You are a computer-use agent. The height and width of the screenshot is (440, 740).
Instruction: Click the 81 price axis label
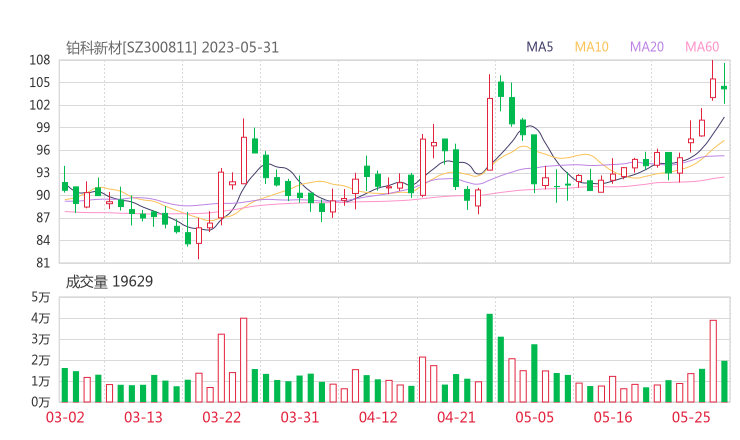pos(43,263)
